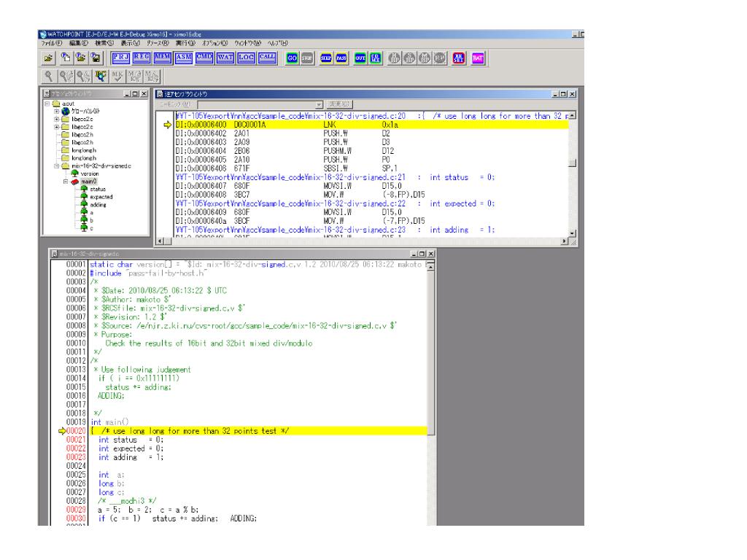Viewport: 747px width, 560px height.
Task: Open the 実行(G) menu
Action: click(185, 43)
